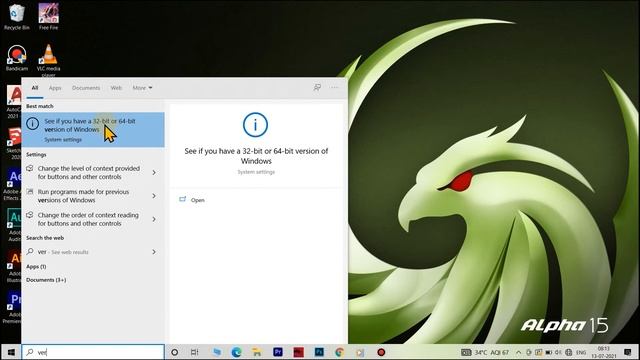The width and height of the screenshot is (640, 360).
Task: Click the red record icon on taskbar
Action: click(x=381, y=352)
